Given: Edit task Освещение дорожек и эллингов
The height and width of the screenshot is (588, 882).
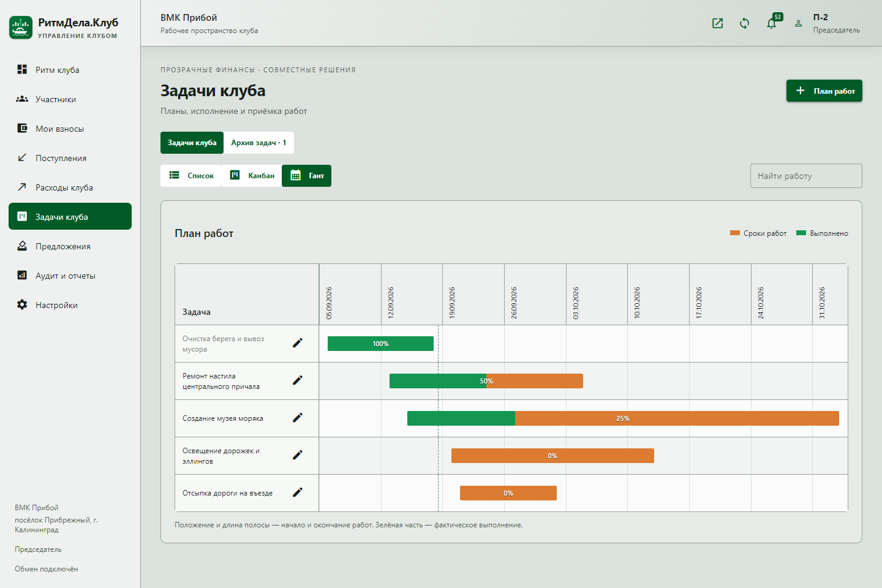Looking at the screenshot, I should click(x=298, y=455).
